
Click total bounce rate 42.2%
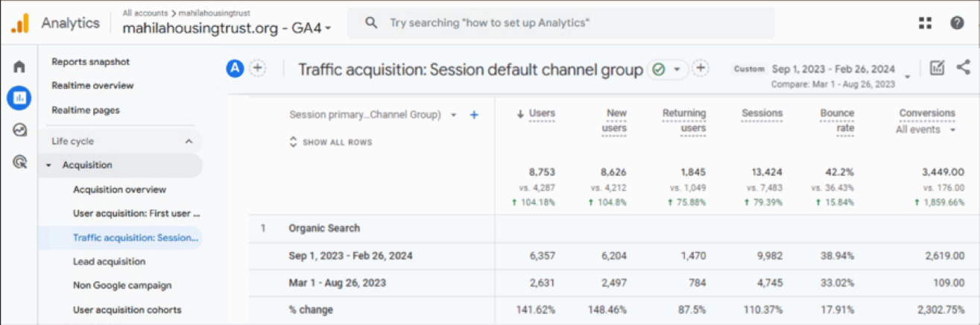click(x=841, y=172)
